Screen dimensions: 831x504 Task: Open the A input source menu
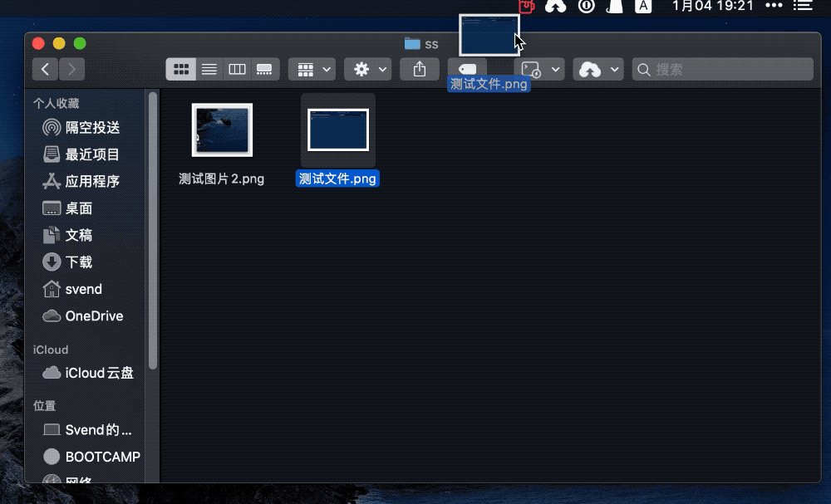643,6
